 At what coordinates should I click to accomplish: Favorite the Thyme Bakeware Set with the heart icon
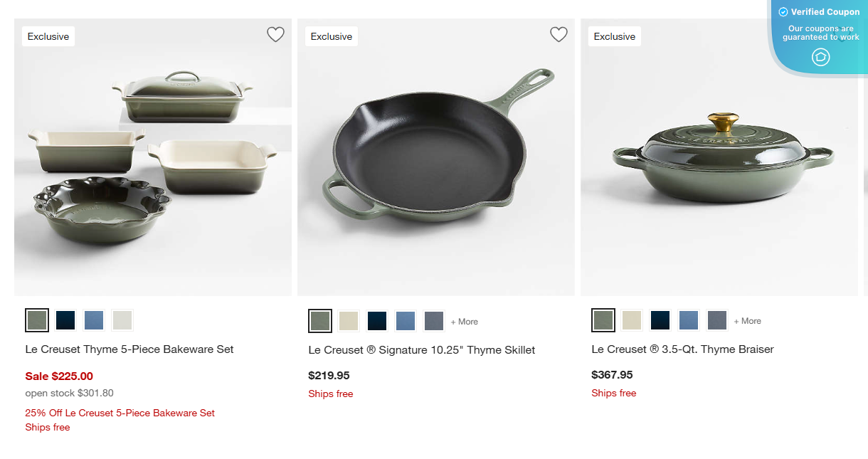point(275,33)
